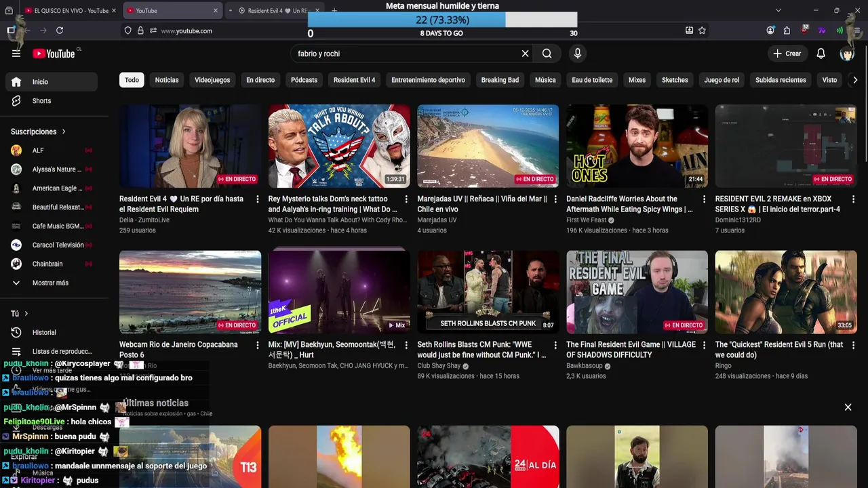Play the Hot Ones Daniel Radcliffe thumbnail
868x488 pixels.
coord(637,146)
